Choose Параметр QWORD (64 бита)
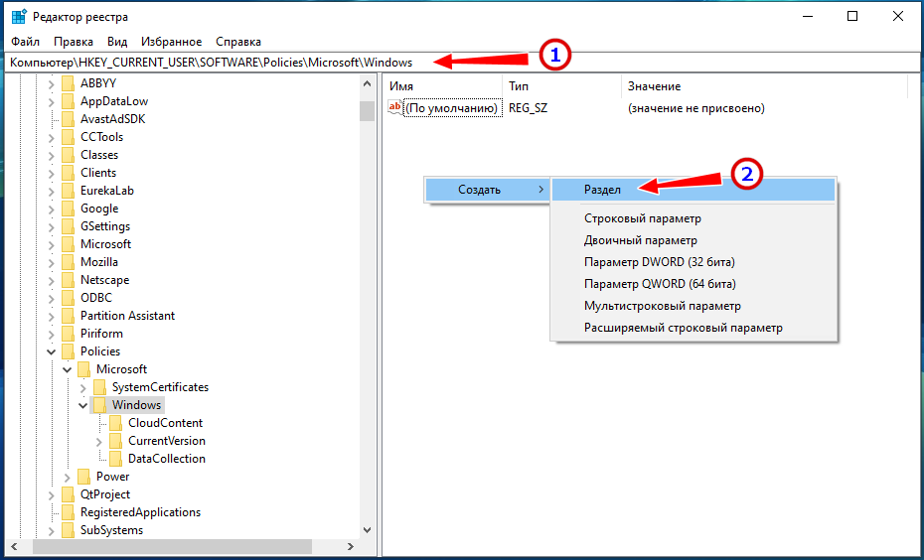 [693, 284]
